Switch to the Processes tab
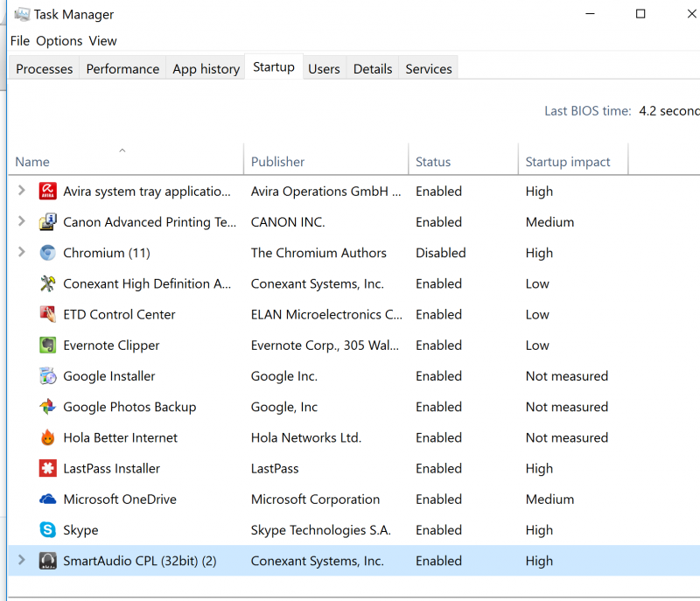The width and height of the screenshot is (700, 601). pos(45,69)
